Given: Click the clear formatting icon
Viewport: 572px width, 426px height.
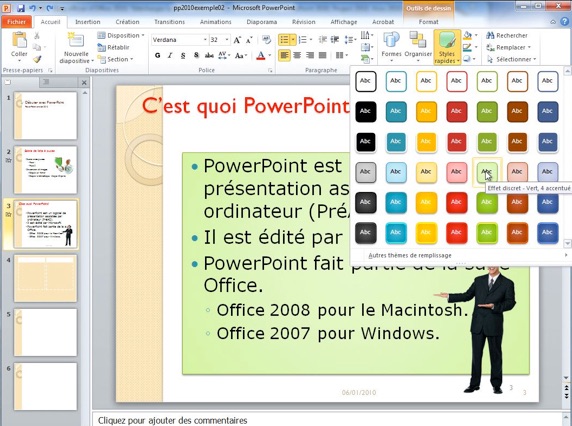Looking at the screenshot, I should tap(266, 40).
